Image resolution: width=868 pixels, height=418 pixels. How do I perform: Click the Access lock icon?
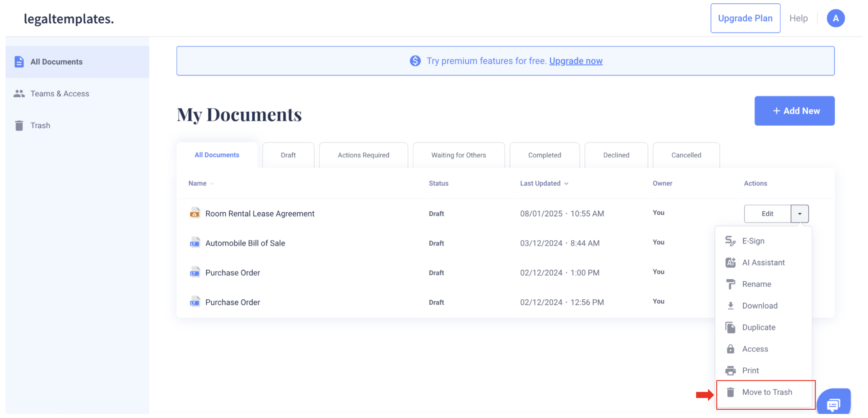coord(730,349)
